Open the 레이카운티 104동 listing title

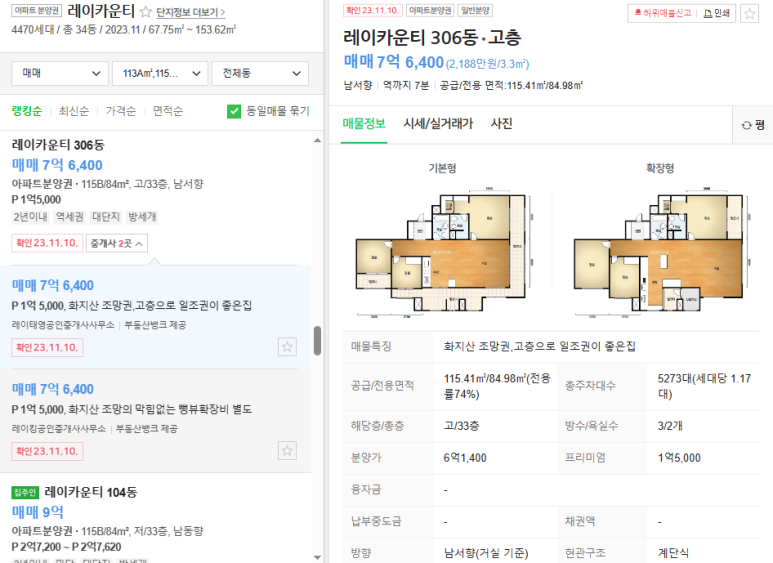click(x=91, y=492)
